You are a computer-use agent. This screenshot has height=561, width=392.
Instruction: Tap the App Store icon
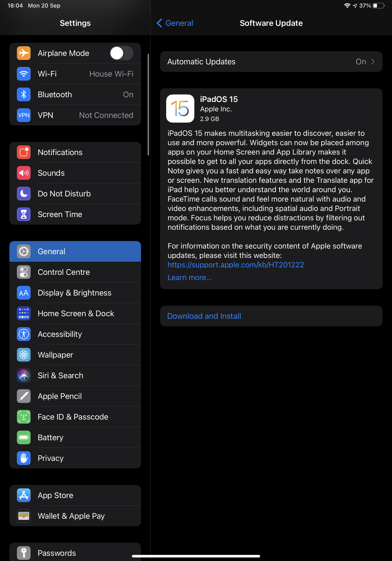[24, 495]
